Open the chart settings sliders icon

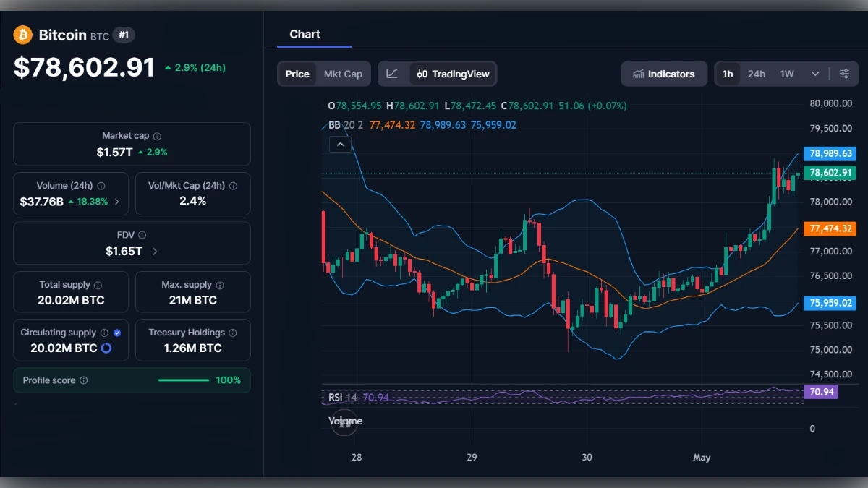844,74
